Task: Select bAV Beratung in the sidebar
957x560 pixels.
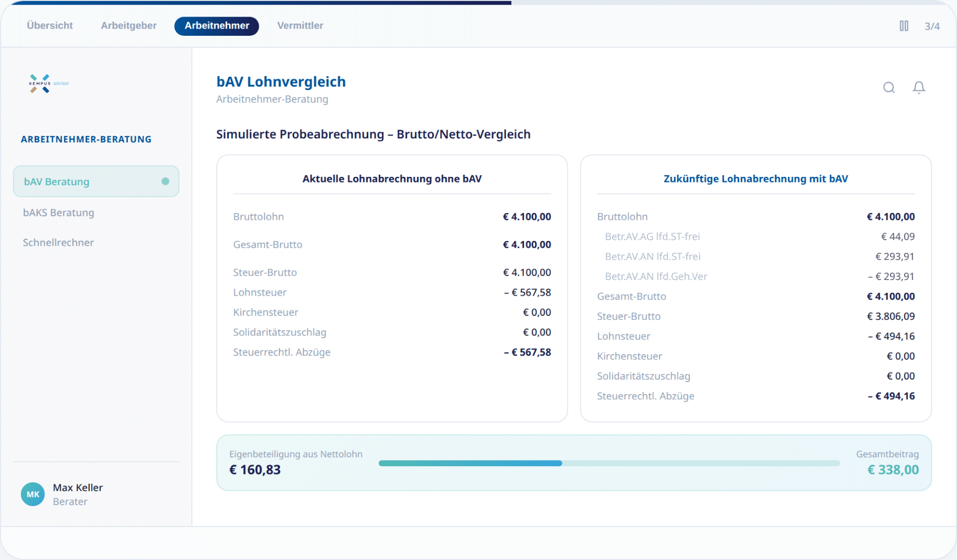Action: pos(57,181)
